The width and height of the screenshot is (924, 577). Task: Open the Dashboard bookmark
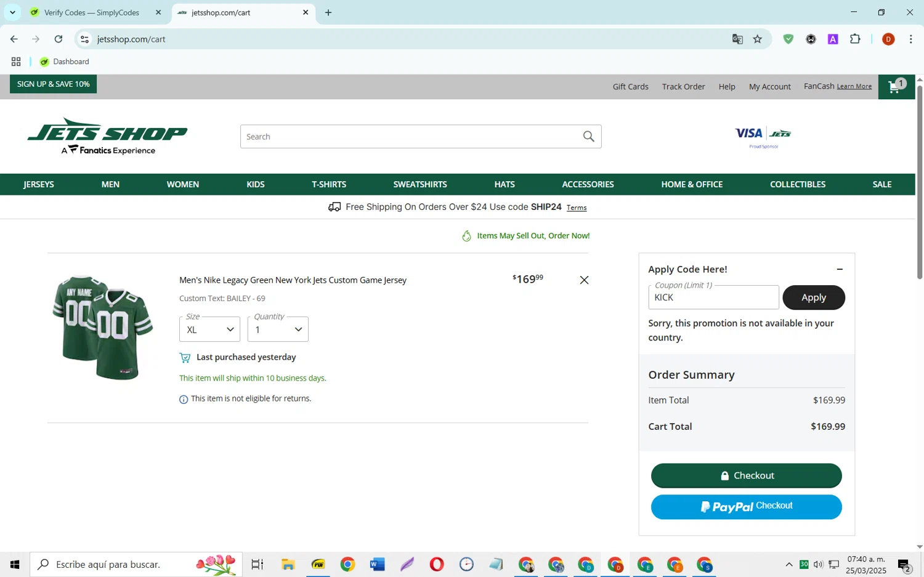tap(65, 62)
